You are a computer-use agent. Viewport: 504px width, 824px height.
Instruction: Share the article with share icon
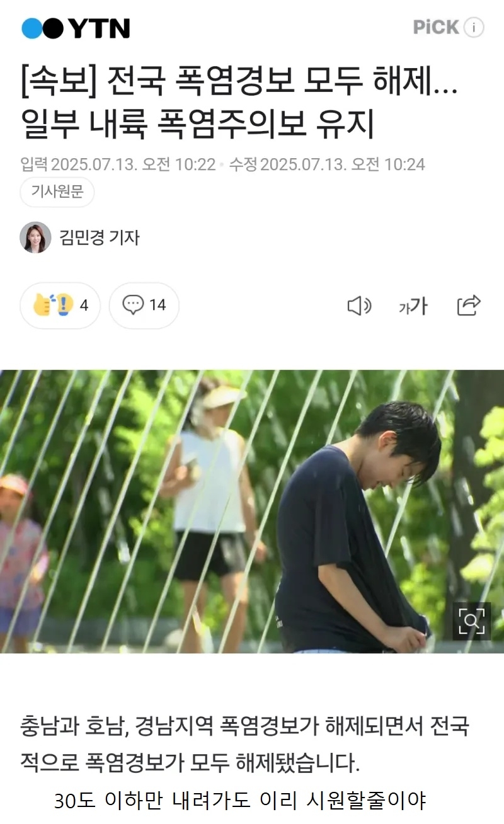tap(469, 306)
